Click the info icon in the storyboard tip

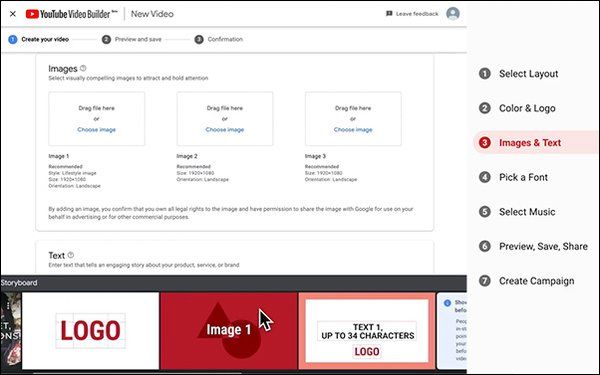447,303
